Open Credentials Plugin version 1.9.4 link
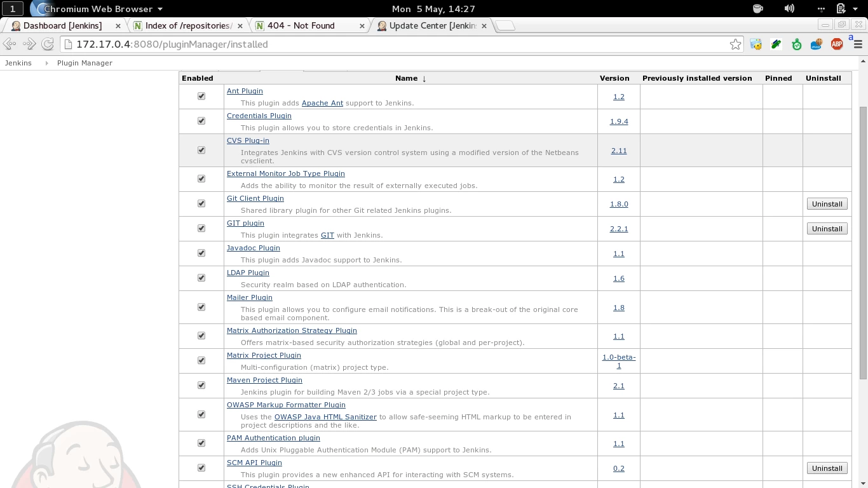This screenshot has width=868, height=488. [619, 121]
